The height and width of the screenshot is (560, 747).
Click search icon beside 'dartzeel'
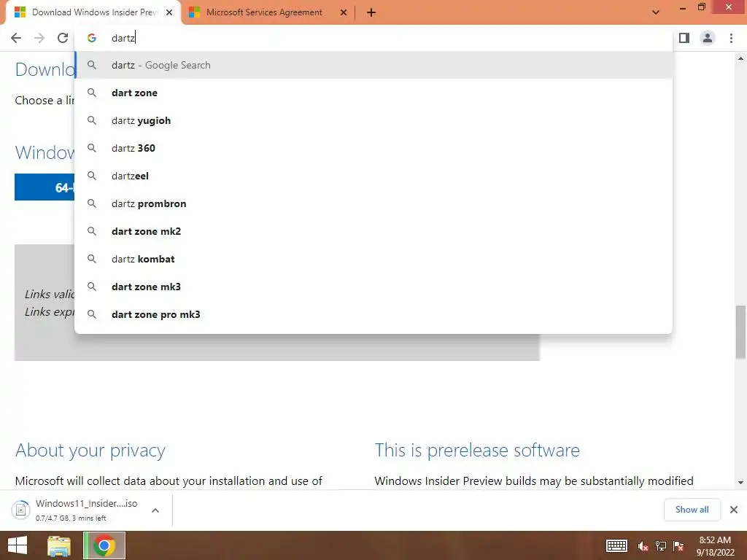coord(92,176)
